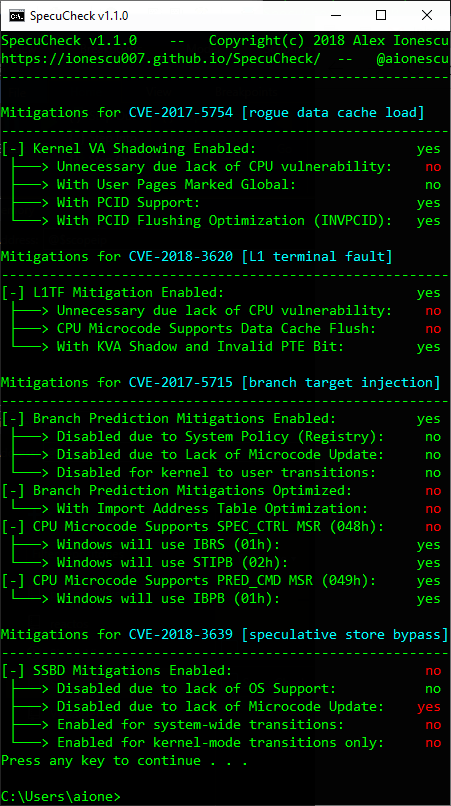Click the C:\Users\aione> command prompt line

coord(61,796)
